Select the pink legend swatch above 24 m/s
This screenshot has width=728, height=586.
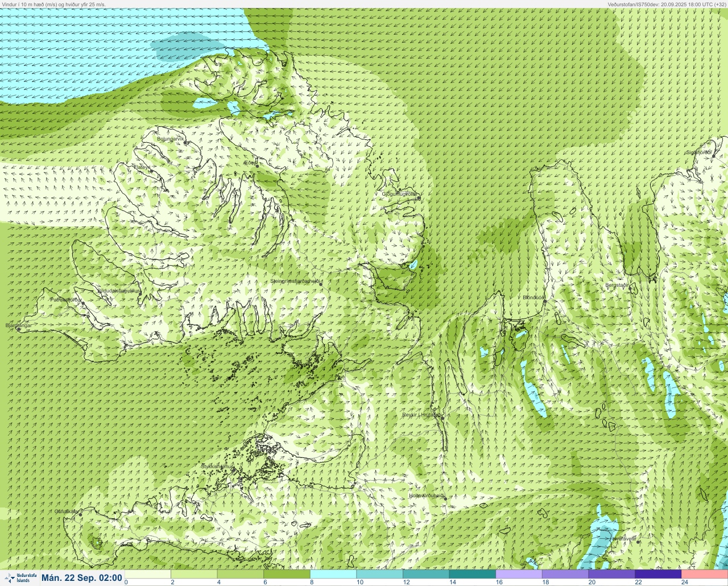click(x=705, y=573)
